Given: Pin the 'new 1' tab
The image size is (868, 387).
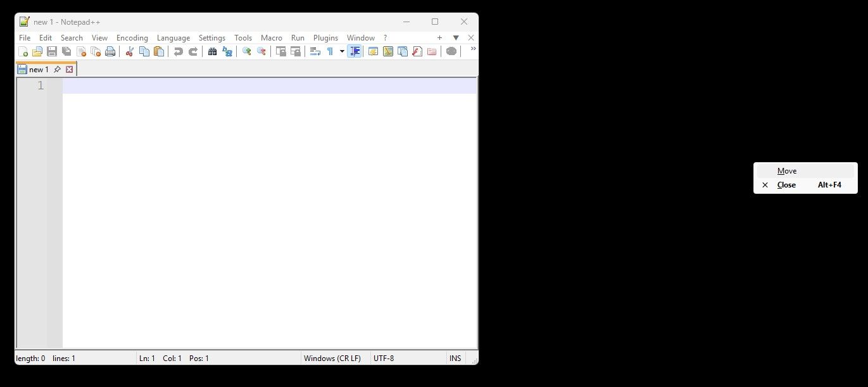Looking at the screenshot, I should (x=57, y=70).
